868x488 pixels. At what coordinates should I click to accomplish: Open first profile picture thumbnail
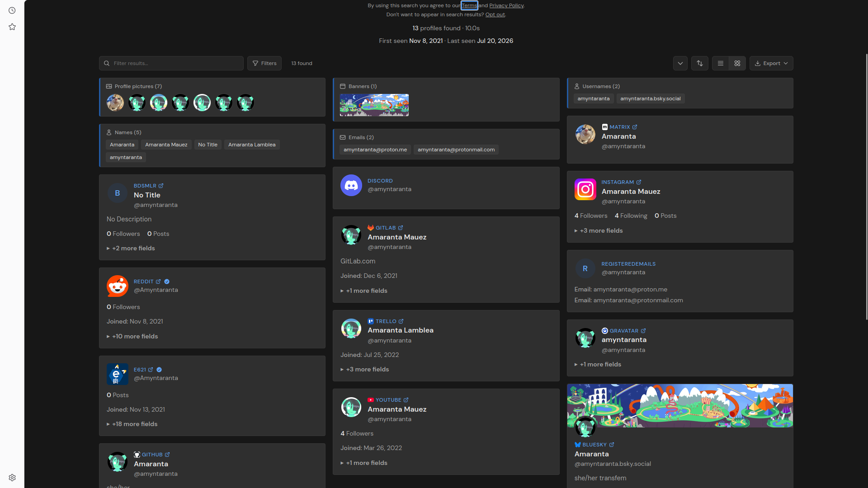(115, 103)
